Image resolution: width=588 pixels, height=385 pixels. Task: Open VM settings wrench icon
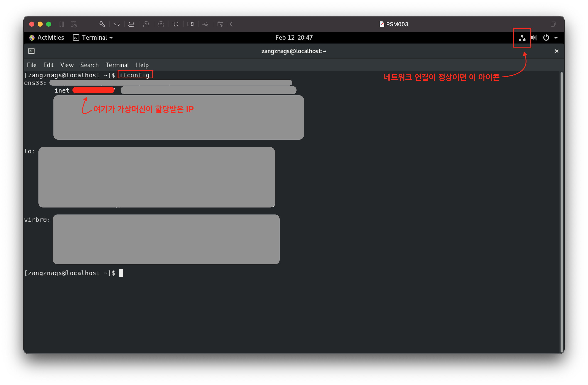point(102,24)
